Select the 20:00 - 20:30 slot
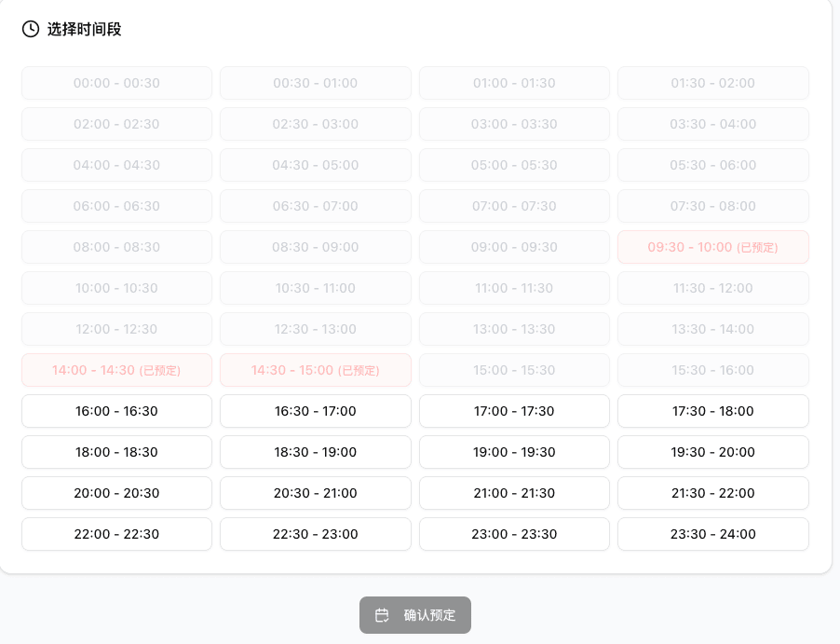Screen dimensions: 840x644 pyautogui.click(x=116, y=493)
